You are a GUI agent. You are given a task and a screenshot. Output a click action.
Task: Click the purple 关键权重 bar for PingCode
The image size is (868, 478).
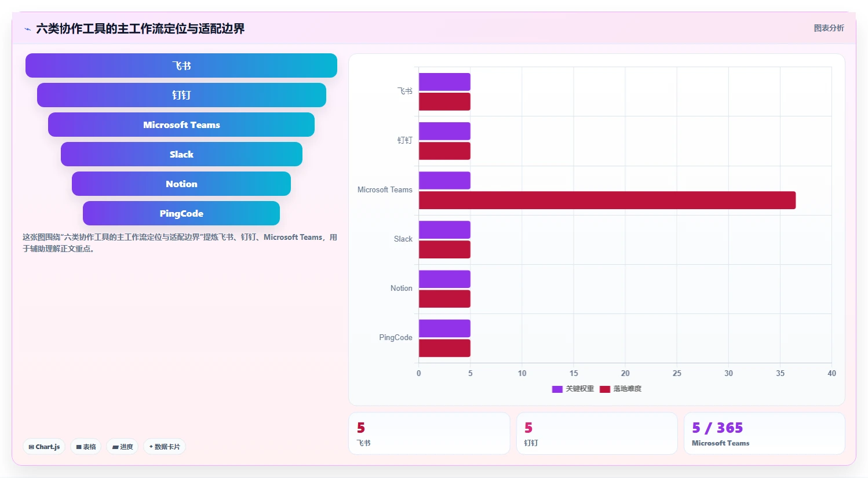444,328
